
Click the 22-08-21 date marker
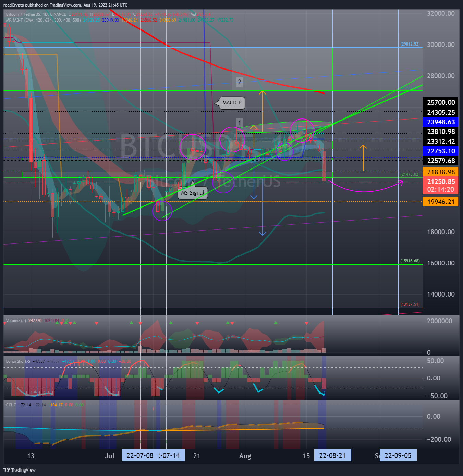(x=332, y=455)
